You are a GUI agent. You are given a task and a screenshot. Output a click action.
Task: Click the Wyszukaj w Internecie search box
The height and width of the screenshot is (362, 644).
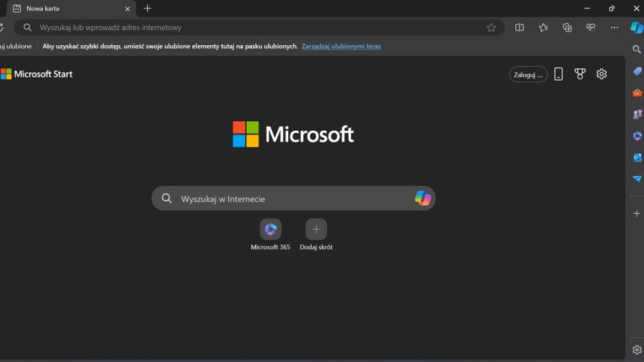click(x=293, y=198)
